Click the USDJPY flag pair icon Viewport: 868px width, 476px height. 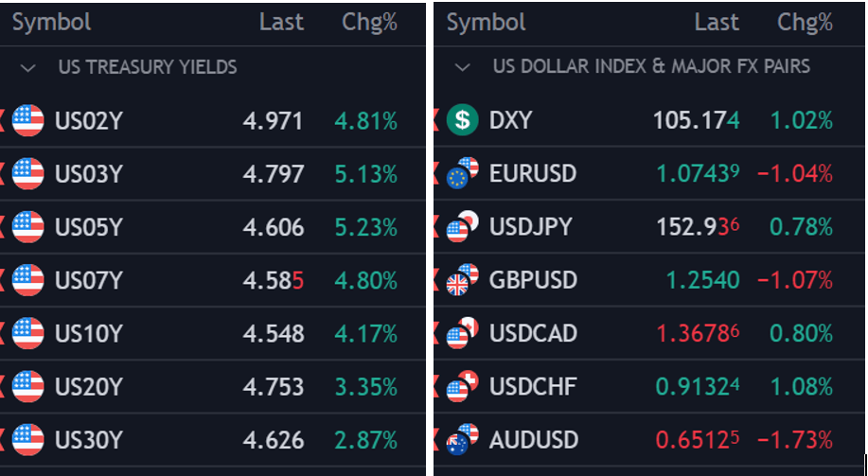click(462, 226)
